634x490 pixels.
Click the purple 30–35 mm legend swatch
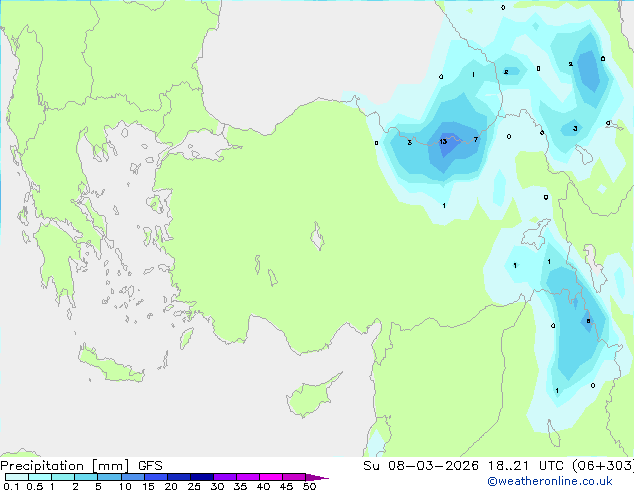coord(225,477)
